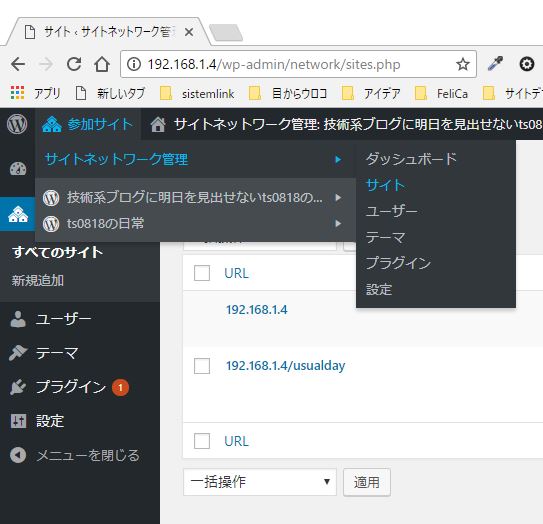The width and height of the screenshot is (543, 524).
Task: Click the 適用 apply button
Action: (x=367, y=482)
